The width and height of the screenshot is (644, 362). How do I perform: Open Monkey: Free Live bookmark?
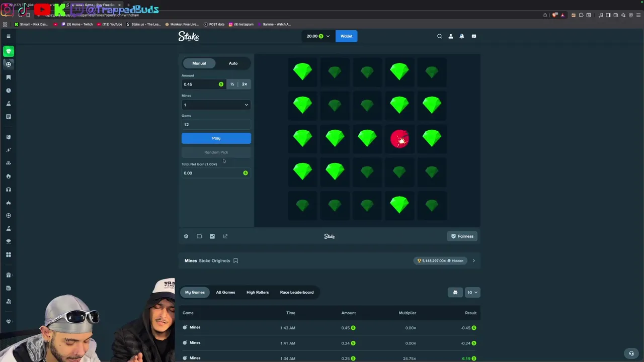coord(182,24)
